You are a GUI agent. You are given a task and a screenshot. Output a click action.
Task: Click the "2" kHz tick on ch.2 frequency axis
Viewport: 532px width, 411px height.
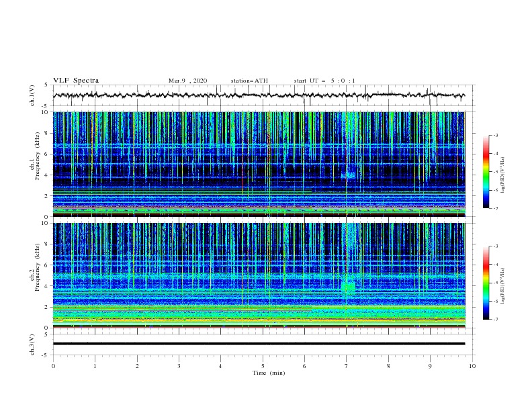pos(48,307)
